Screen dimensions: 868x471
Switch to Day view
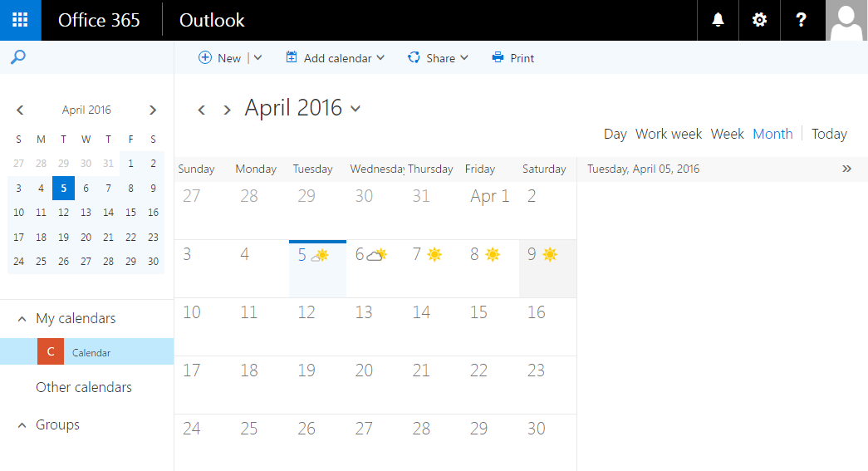615,134
